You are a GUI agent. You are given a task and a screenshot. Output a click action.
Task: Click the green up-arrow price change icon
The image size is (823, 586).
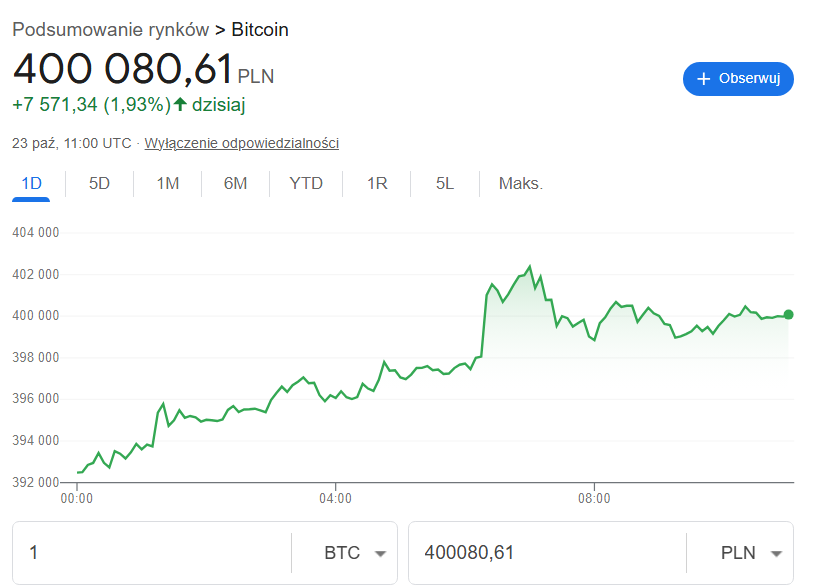tap(180, 104)
